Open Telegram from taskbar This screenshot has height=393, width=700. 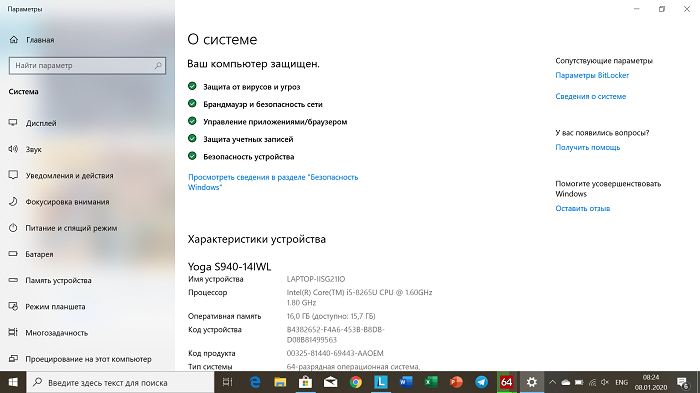pyautogui.click(x=481, y=382)
